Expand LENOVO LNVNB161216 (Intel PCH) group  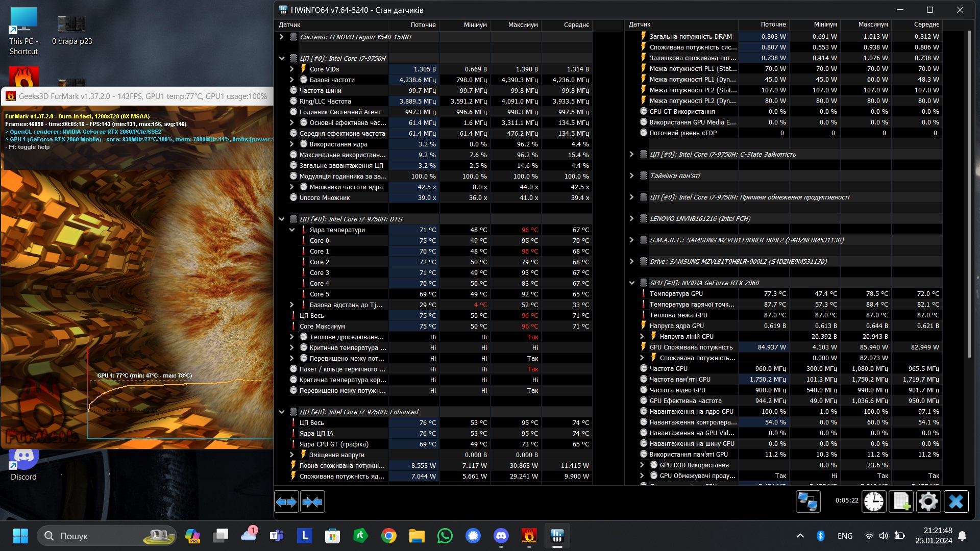(x=631, y=218)
